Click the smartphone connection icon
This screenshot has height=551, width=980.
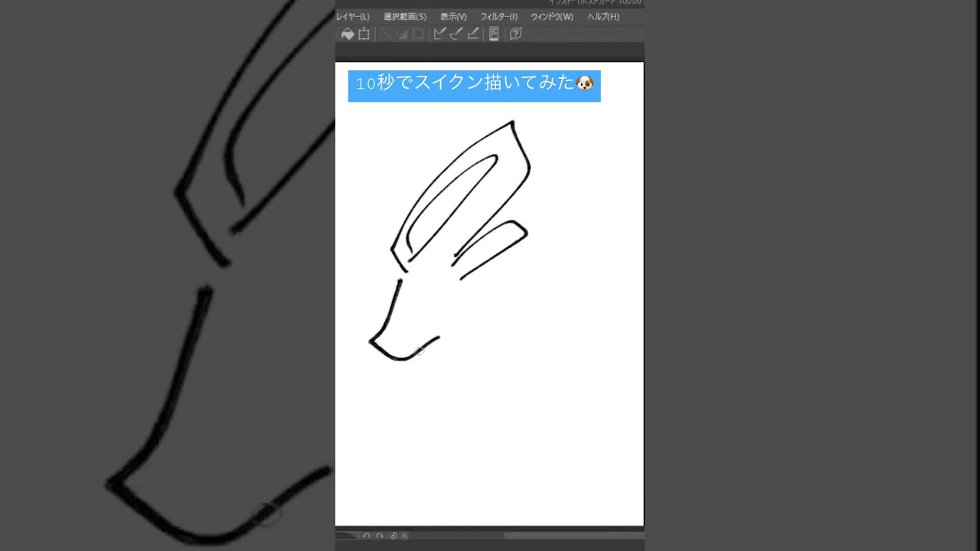(494, 34)
